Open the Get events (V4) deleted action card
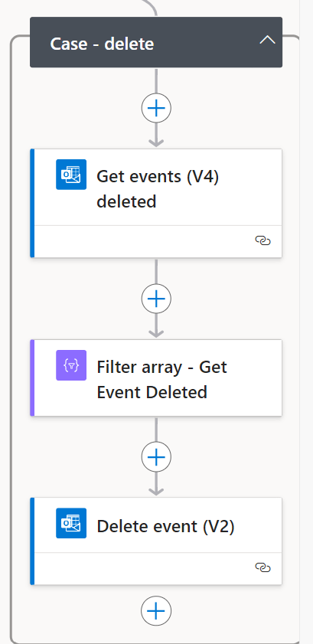 click(x=156, y=203)
